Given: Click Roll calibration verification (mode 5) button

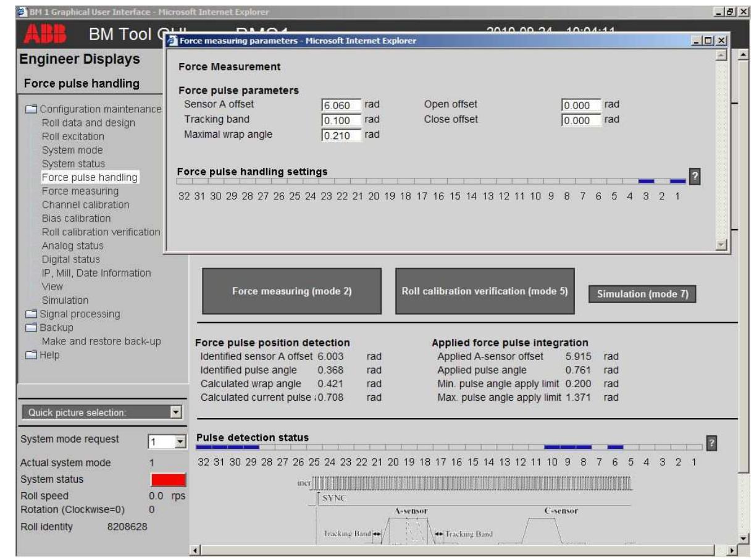Looking at the screenshot, I should tap(485, 291).
